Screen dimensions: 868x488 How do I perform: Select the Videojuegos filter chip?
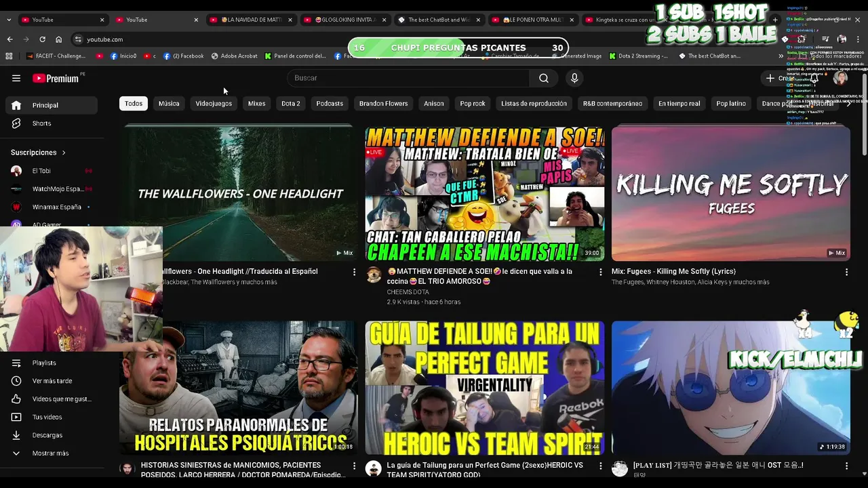(x=214, y=104)
